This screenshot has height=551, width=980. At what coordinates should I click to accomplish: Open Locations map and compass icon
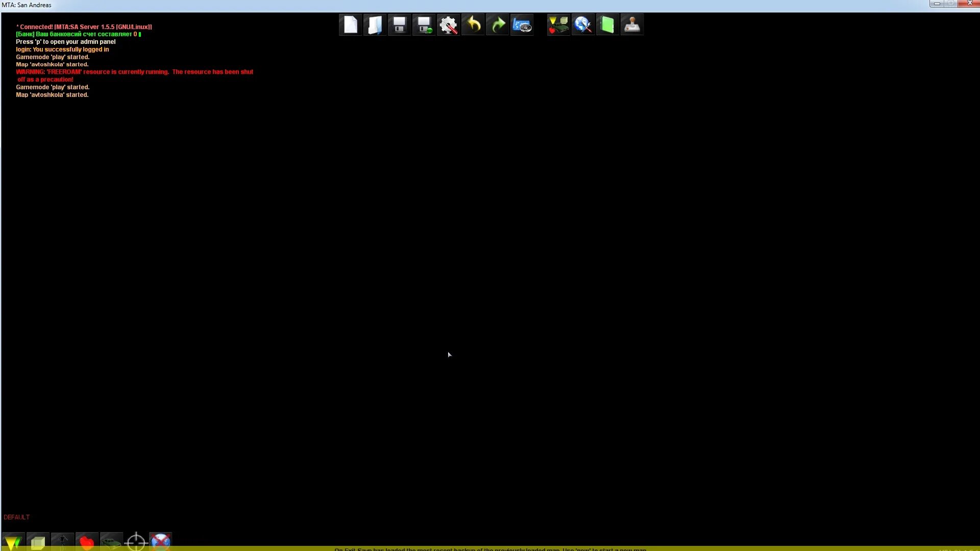click(x=522, y=24)
